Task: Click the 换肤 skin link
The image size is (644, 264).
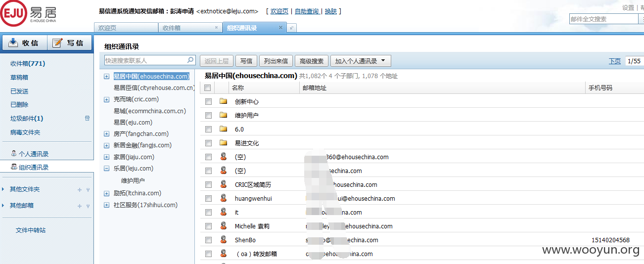Action: [x=331, y=11]
